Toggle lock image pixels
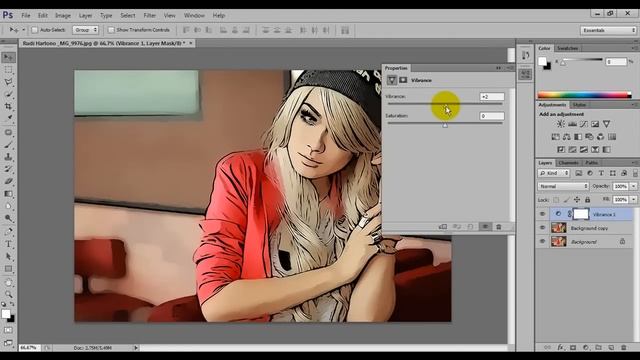The image size is (640, 360). click(x=567, y=200)
